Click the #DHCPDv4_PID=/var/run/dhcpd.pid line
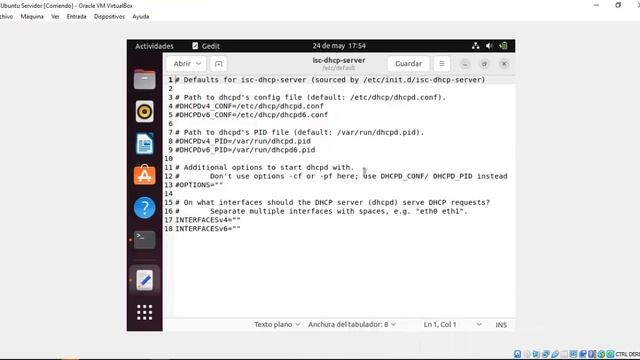 (243, 141)
